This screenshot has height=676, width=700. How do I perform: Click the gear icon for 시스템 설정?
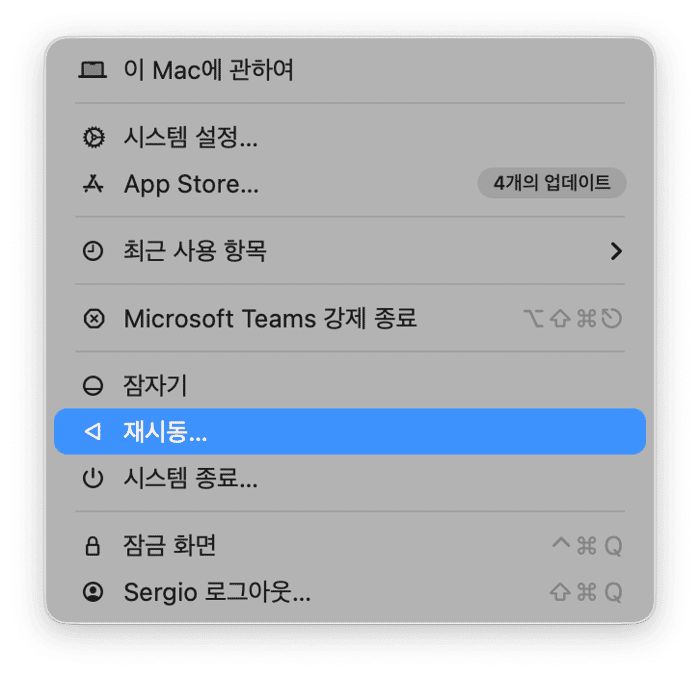click(93, 138)
